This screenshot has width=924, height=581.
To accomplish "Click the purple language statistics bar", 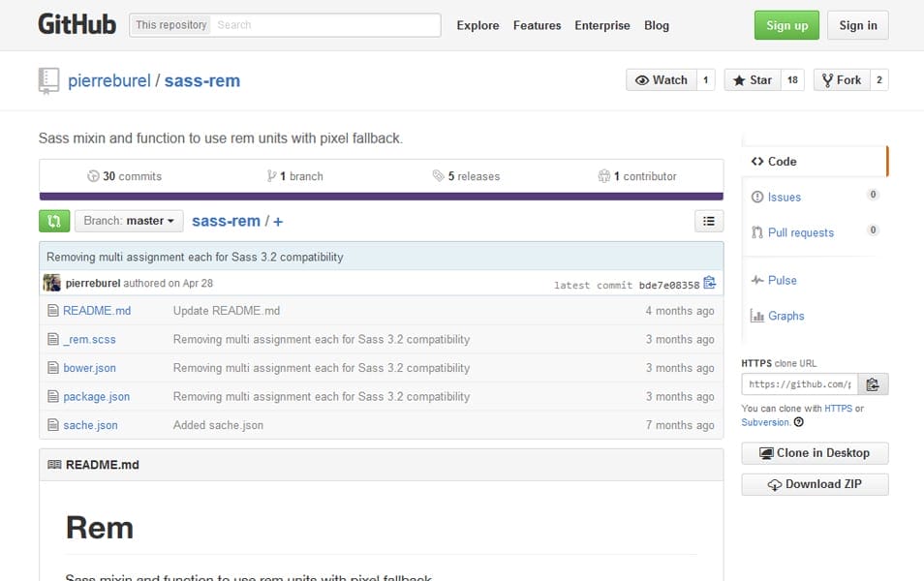I will 381,197.
